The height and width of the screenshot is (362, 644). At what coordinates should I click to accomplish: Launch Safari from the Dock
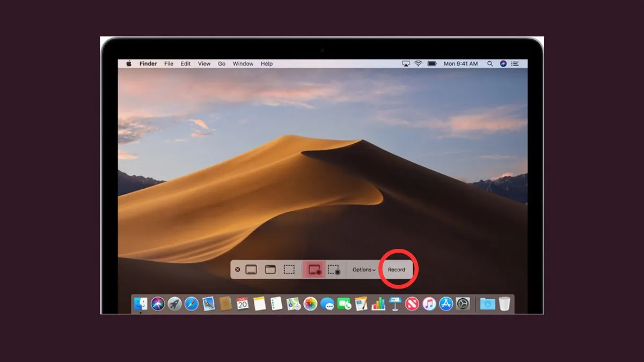click(x=192, y=304)
